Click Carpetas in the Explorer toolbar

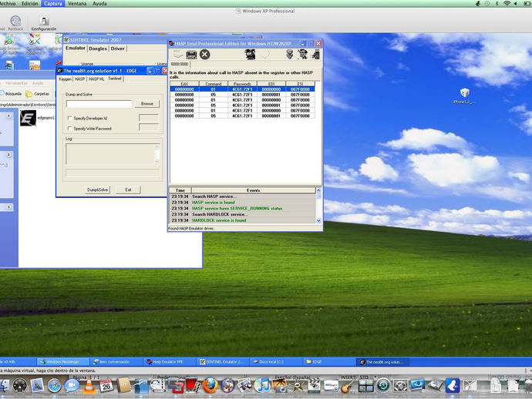pos(38,93)
